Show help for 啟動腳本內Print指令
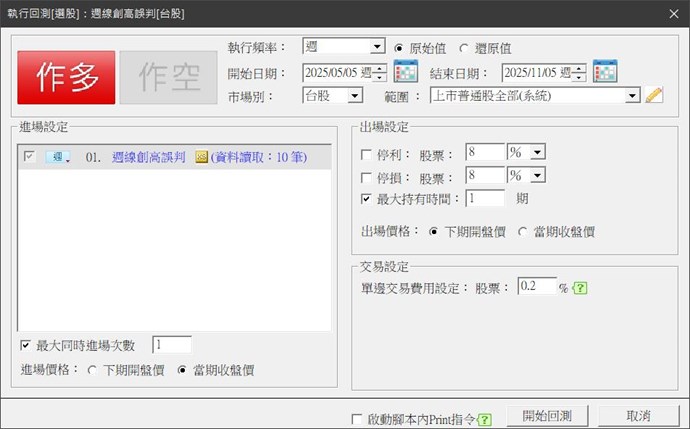The width and height of the screenshot is (690, 429). (484, 419)
